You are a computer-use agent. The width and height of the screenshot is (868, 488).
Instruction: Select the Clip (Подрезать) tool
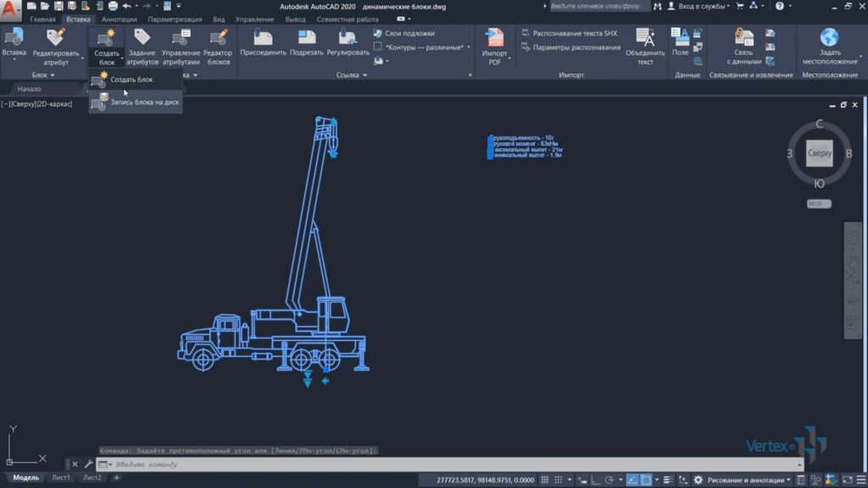pyautogui.click(x=306, y=42)
